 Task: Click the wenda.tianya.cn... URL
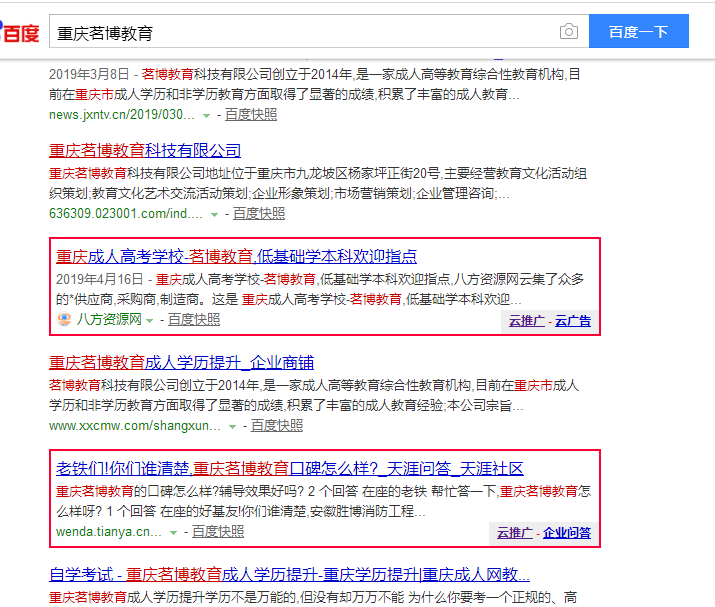point(109,531)
